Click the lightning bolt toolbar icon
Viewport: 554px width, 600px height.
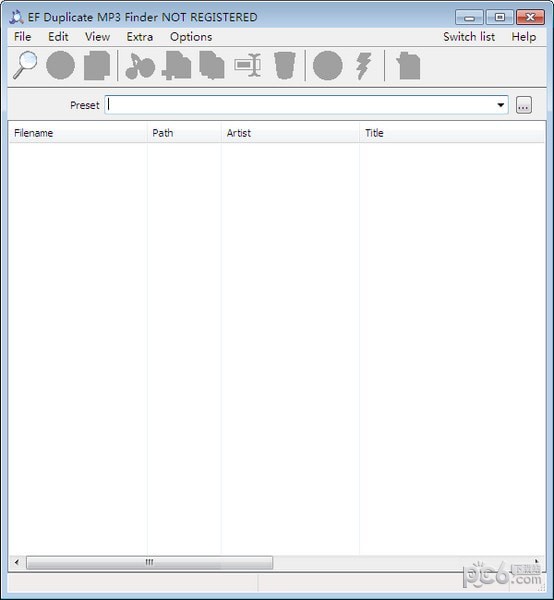(363, 66)
